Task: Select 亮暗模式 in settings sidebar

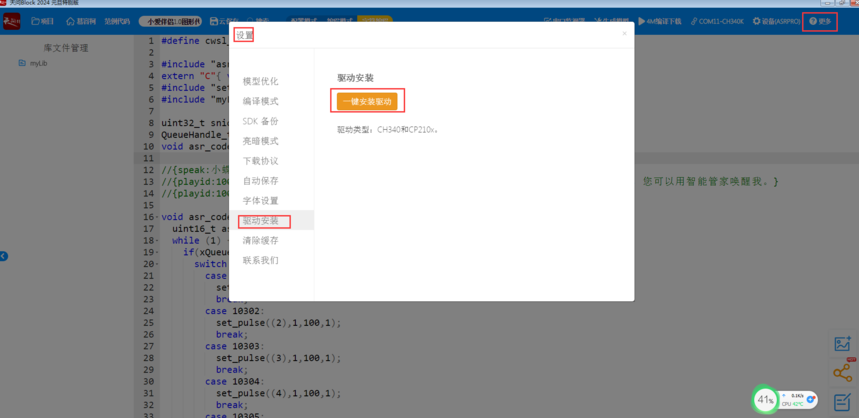Action: point(261,141)
